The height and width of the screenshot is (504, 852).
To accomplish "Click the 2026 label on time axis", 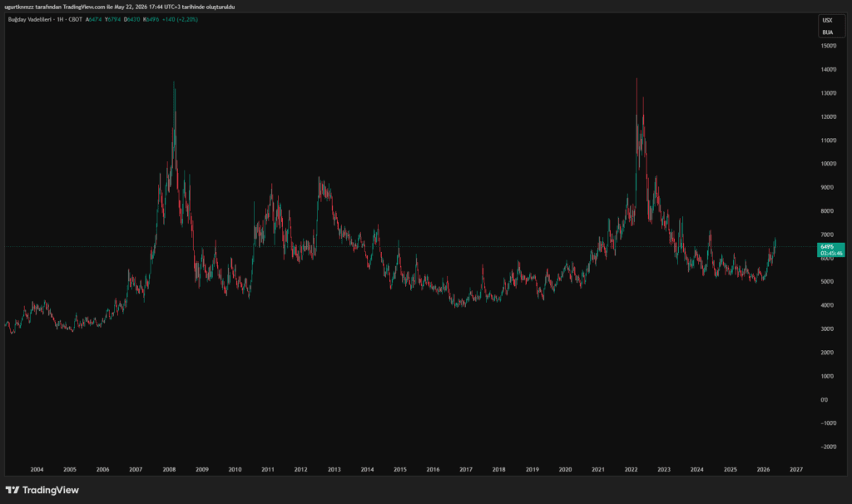I will (x=763, y=470).
